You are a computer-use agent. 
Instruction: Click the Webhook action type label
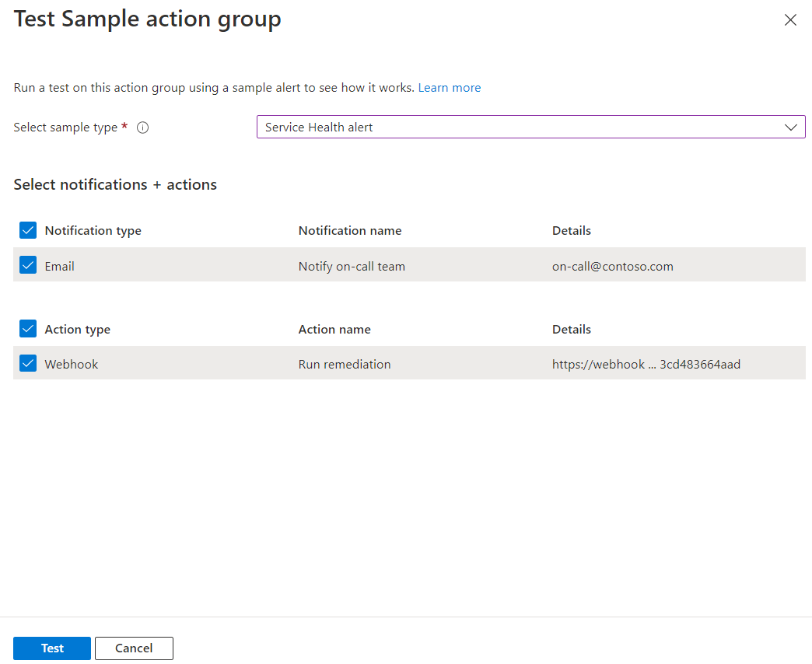[x=72, y=364]
